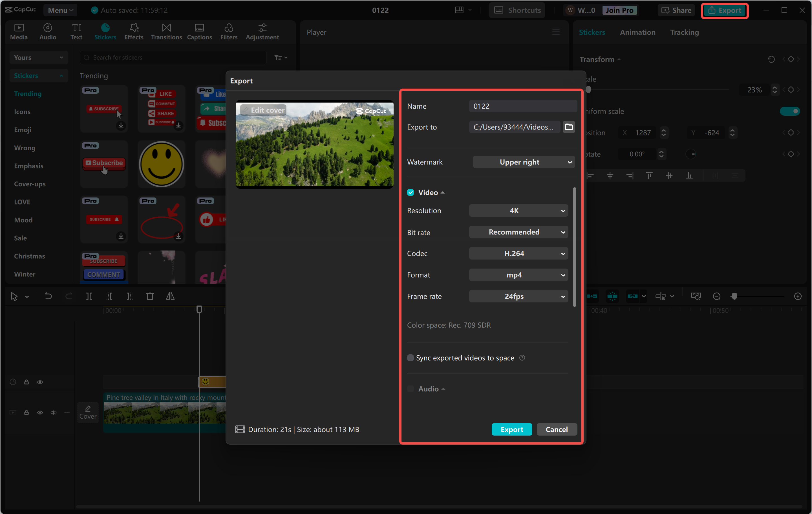Screen dimensions: 812x514
Task: Click the Edit cover pencil button
Action: [x=263, y=110]
